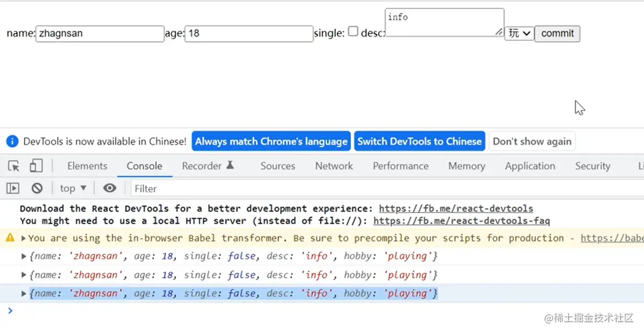
Task: Open the Security tab
Action: pos(593,166)
